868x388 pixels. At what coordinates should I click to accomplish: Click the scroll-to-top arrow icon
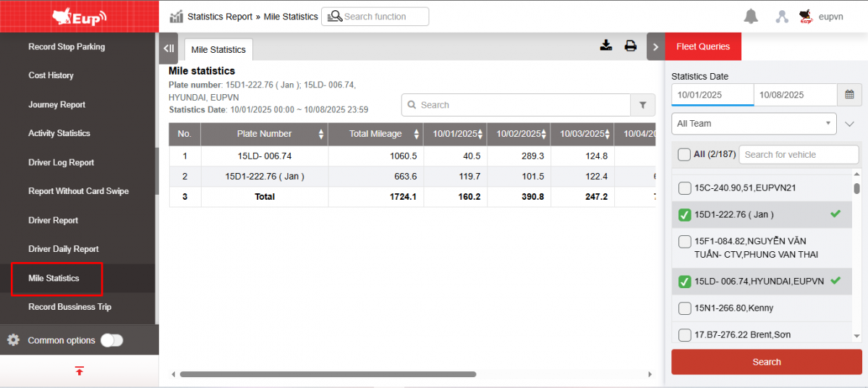pos(79,371)
